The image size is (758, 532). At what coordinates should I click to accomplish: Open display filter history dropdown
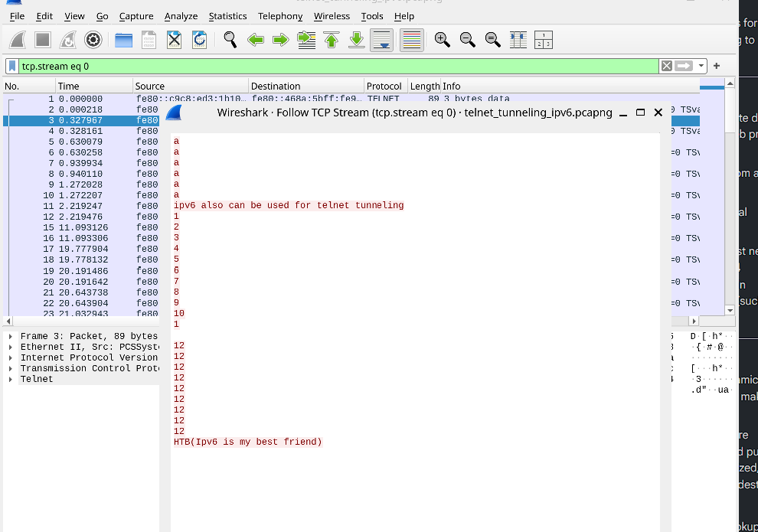(701, 66)
